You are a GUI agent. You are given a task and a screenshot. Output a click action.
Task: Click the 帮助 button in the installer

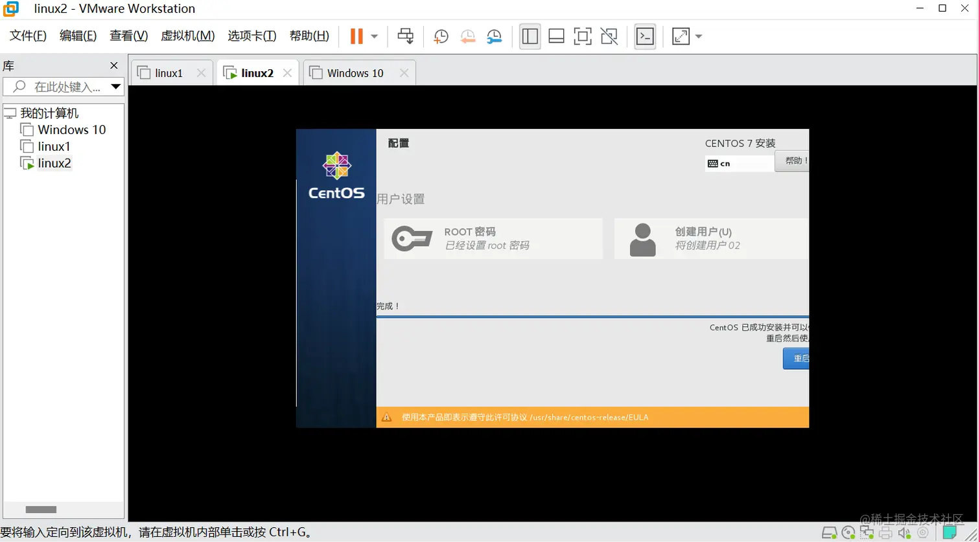point(791,161)
